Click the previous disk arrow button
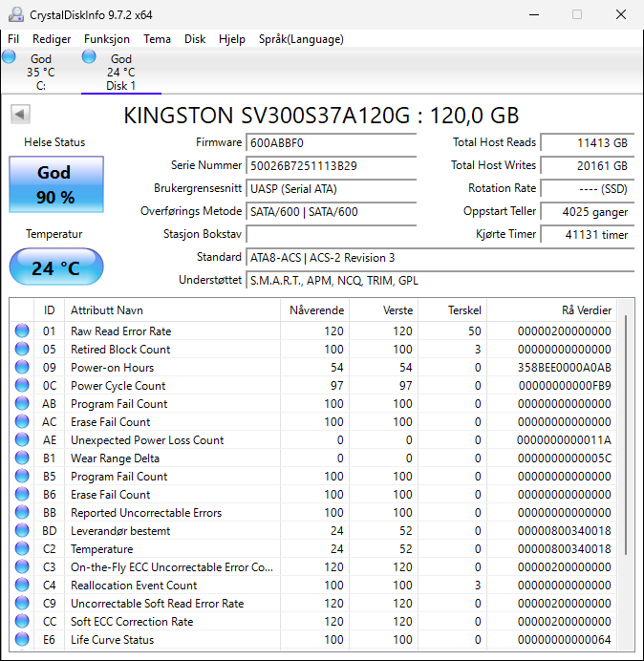This screenshot has width=644, height=661. (x=20, y=115)
